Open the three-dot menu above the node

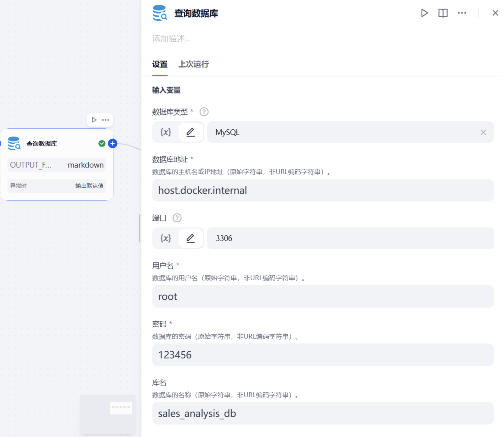point(106,120)
